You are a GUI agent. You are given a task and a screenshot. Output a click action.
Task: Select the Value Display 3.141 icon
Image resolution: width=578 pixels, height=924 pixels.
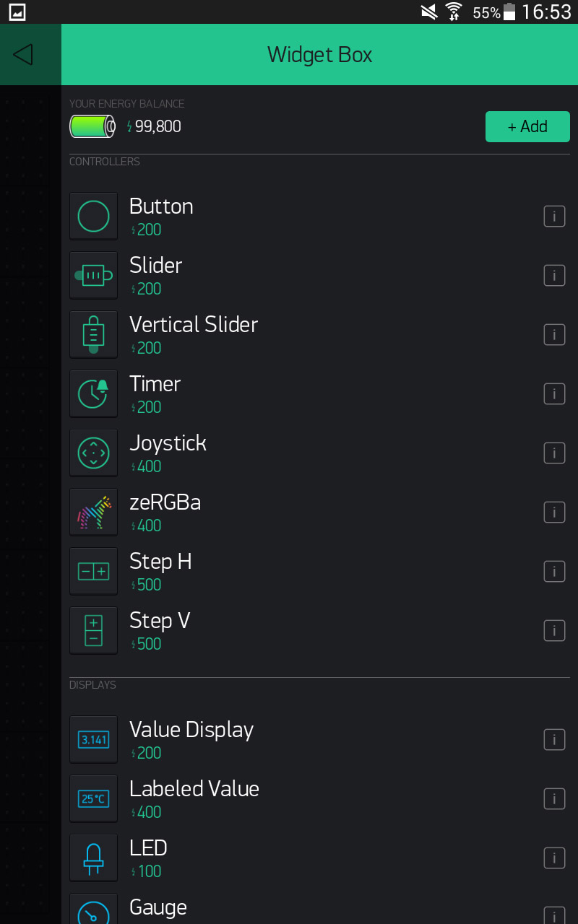93,739
